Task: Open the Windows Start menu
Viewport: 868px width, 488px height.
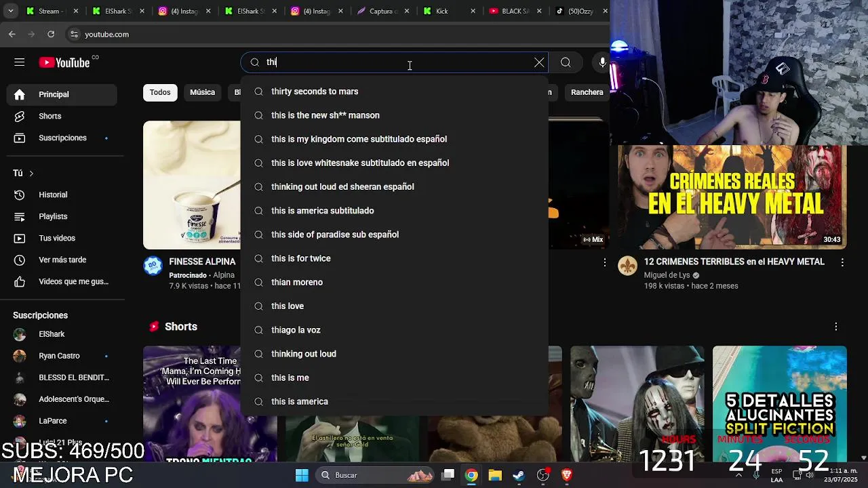Action: 302,475
